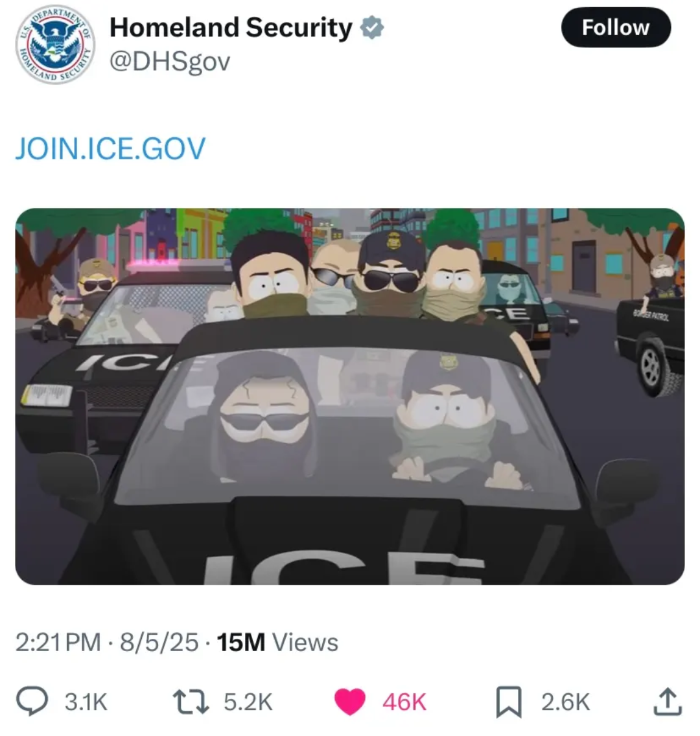The image size is (700, 736).
Task: Click the retweet arrows icon
Action: (191, 702)
